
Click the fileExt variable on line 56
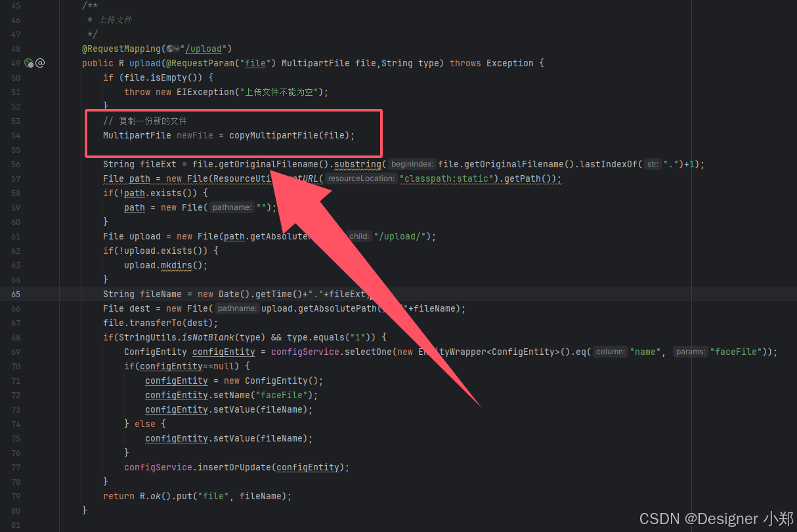[158, 164]
